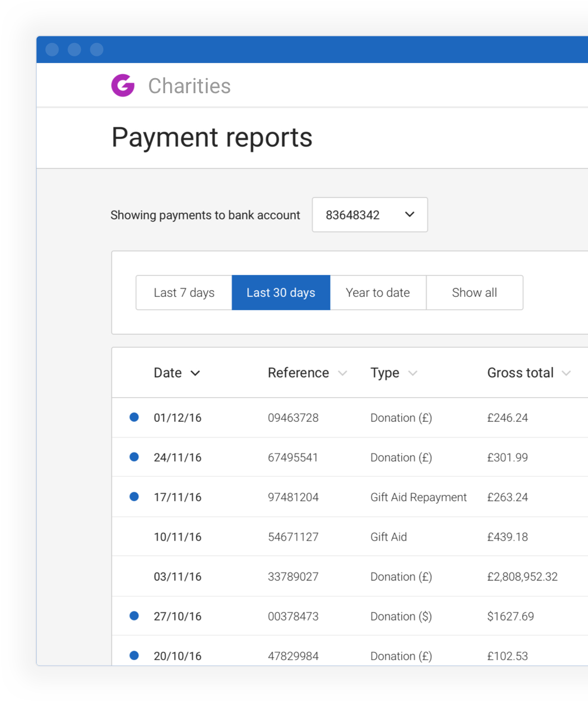Click blue dot beside 20/10/16 row
588x702 pixels.
[x=134, y=656]
